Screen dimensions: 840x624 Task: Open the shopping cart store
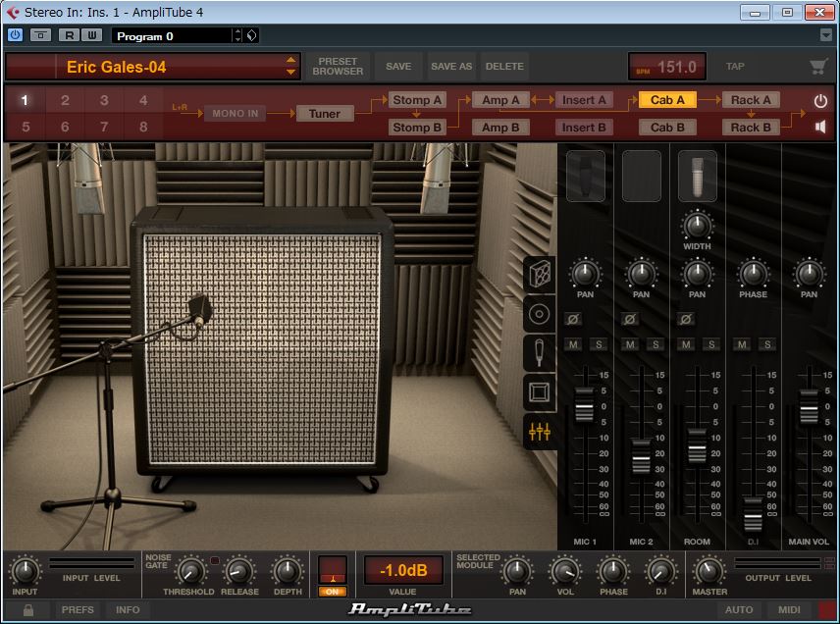tap(817, 67)
